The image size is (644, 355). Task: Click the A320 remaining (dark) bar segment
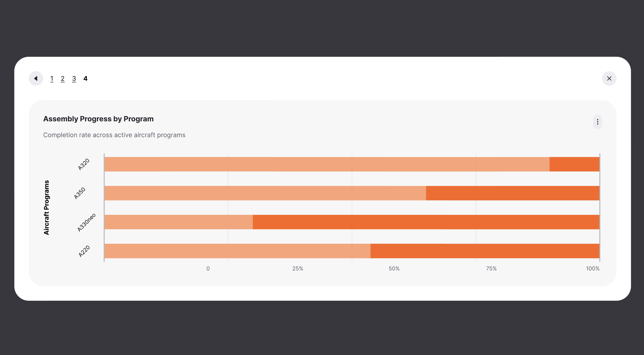point(574,164)
